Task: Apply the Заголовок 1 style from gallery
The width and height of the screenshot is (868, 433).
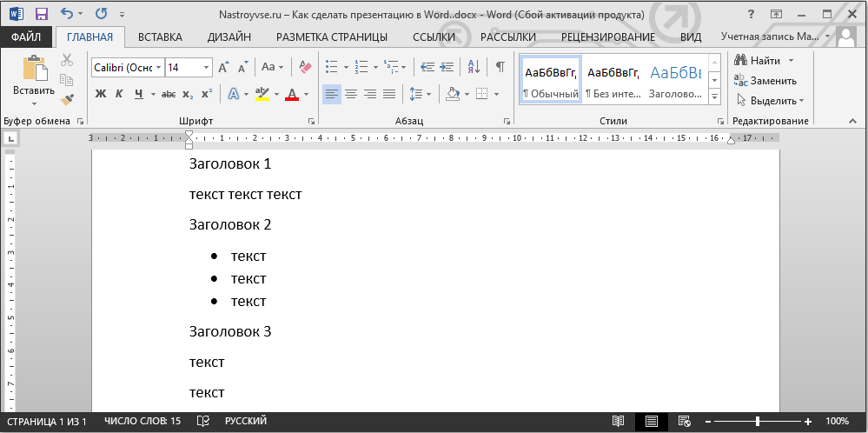Action: tap(675, 80)
